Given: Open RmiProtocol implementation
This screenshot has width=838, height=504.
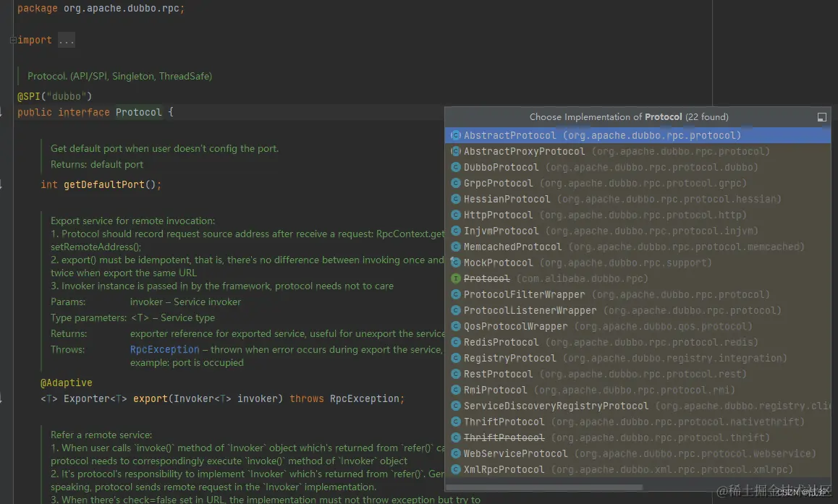Looking at the screenshot, I should click(x=638, y=390).
